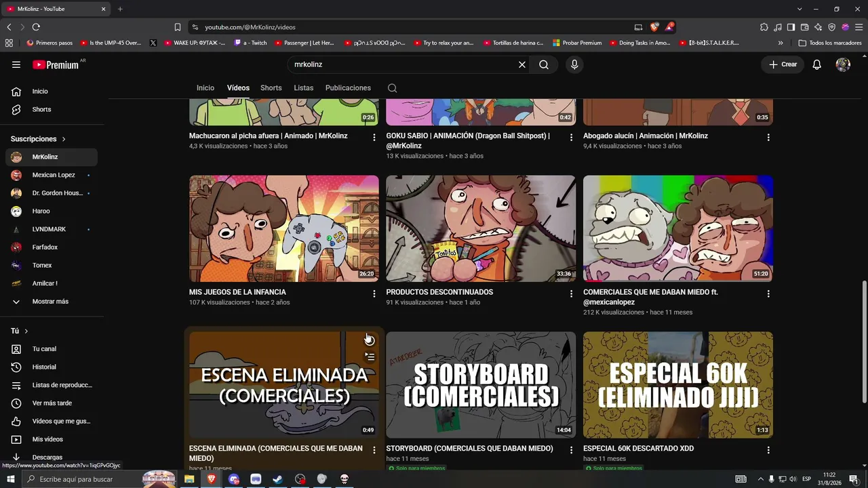Open Shorts in the left sidebar
868x488 pixels.
coord(52,109)
